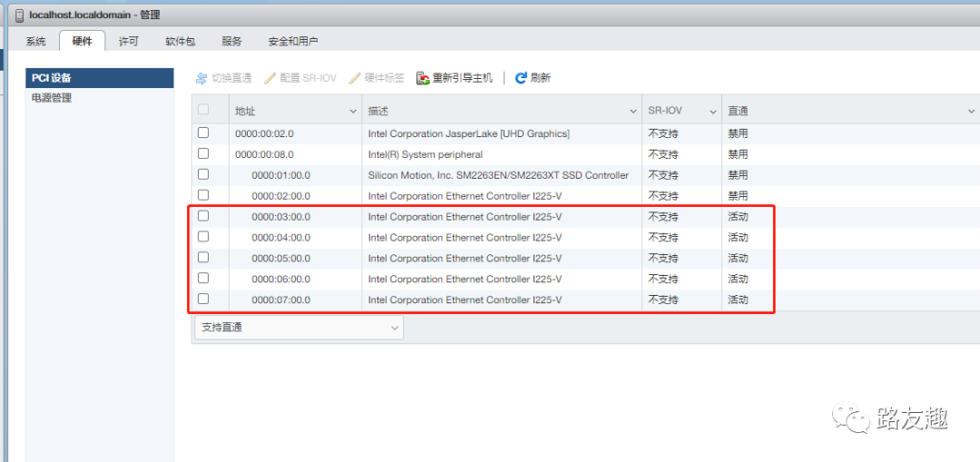980x462 pixels.
Task: Click the Silicon Motion SM2263EN SSD Controller description
Action: (x=498, y=175)
